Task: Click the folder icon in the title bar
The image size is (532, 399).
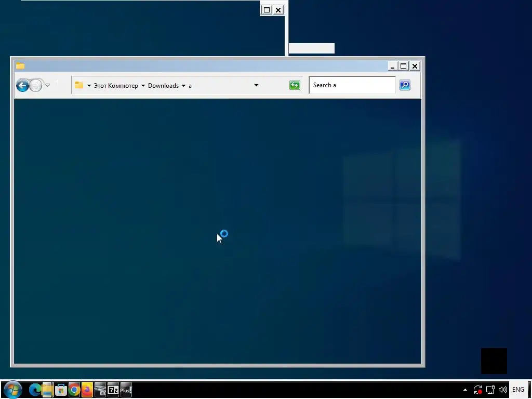Action: [x=20, y=66]
